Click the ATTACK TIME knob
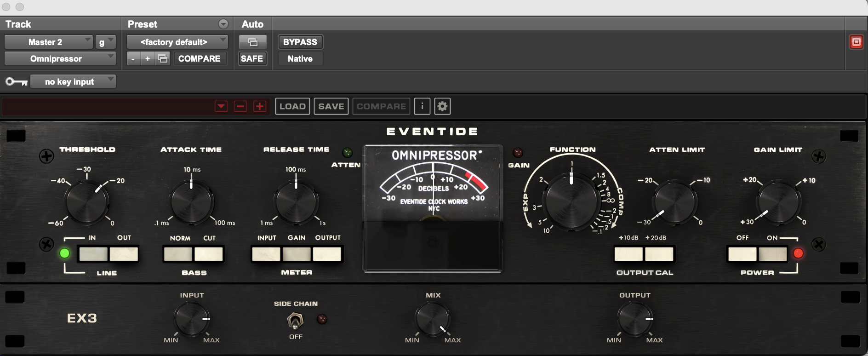This screenshot has height=356, width=868. pos(191,202)
